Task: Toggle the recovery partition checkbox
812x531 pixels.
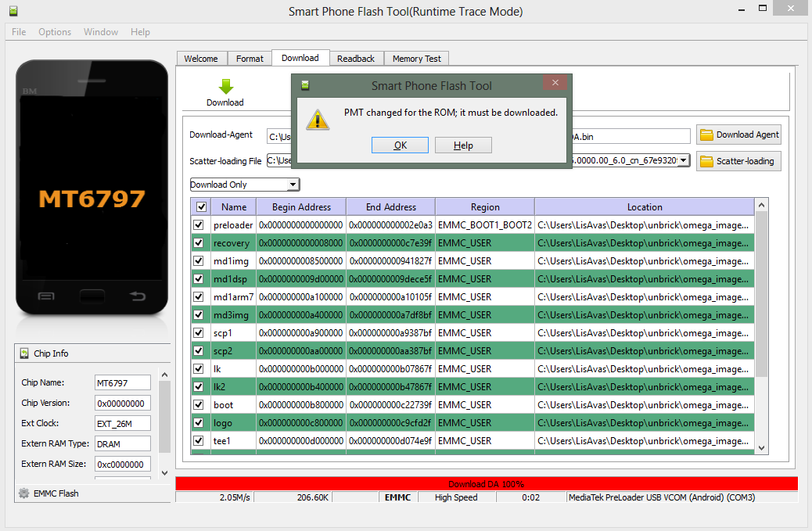Action: (199, 243)
